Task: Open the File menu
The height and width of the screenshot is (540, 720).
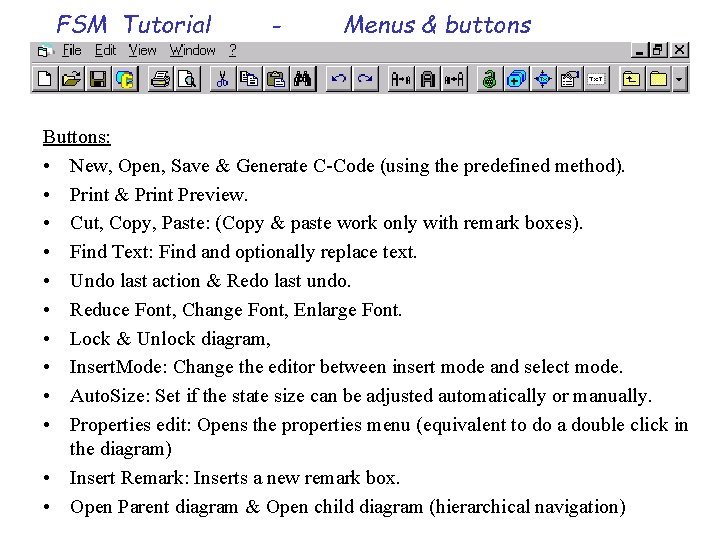Action: click(x=72, y=50)
